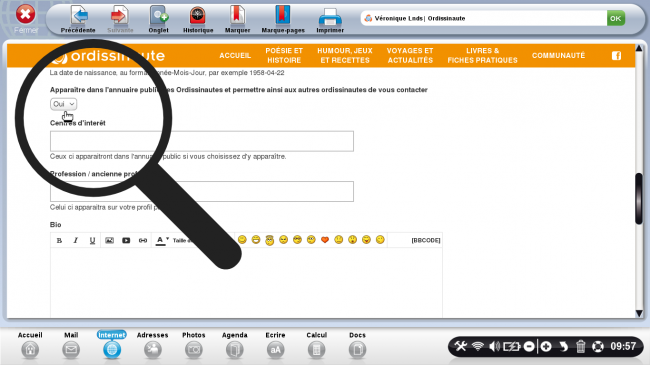Open the VOYAGES ET ACTUALITÉS menu
The image size is (650, 365).
tap(410, 56)
